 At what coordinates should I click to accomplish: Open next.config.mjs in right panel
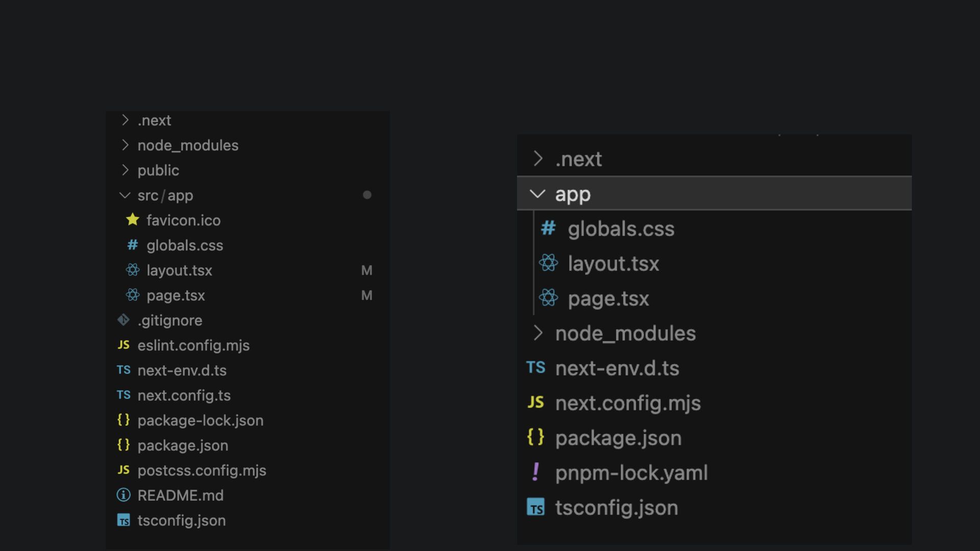[x=628, y=403]
